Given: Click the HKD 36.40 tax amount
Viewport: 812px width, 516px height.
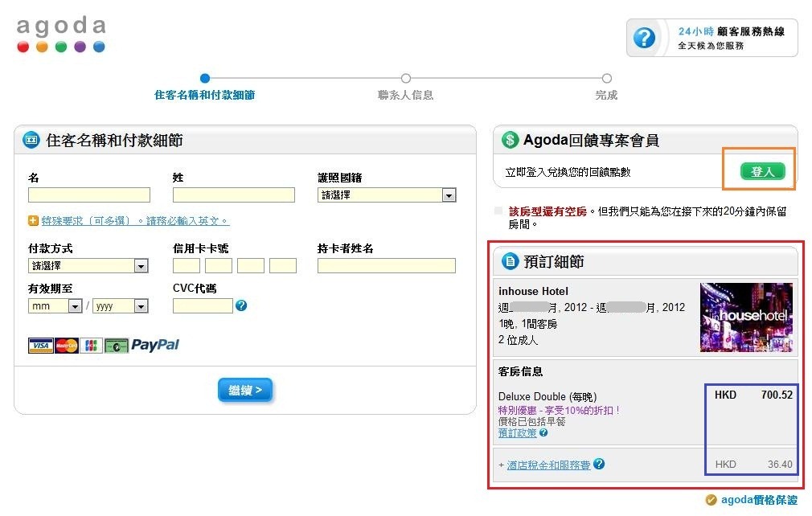Looking at the screenshot, I should (x=753, y=465).
